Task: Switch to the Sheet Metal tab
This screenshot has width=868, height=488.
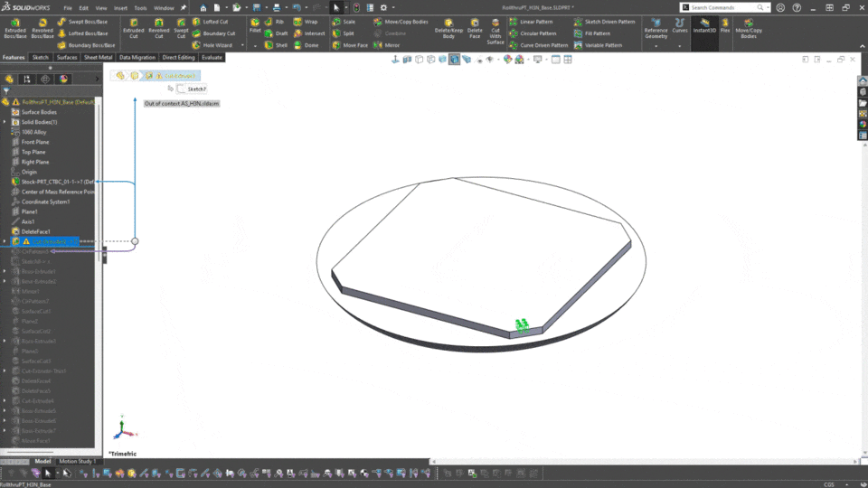Action: click(x=97, y=57)
